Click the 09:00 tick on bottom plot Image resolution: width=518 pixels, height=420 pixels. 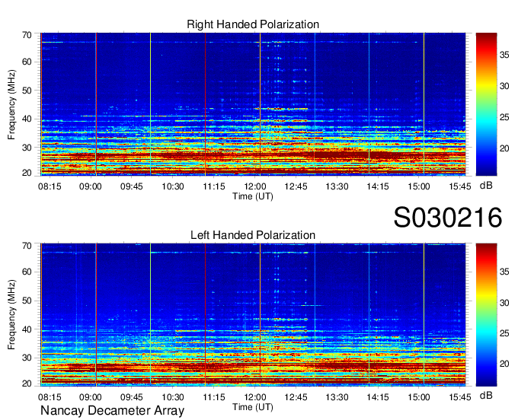tap(91, 397)
